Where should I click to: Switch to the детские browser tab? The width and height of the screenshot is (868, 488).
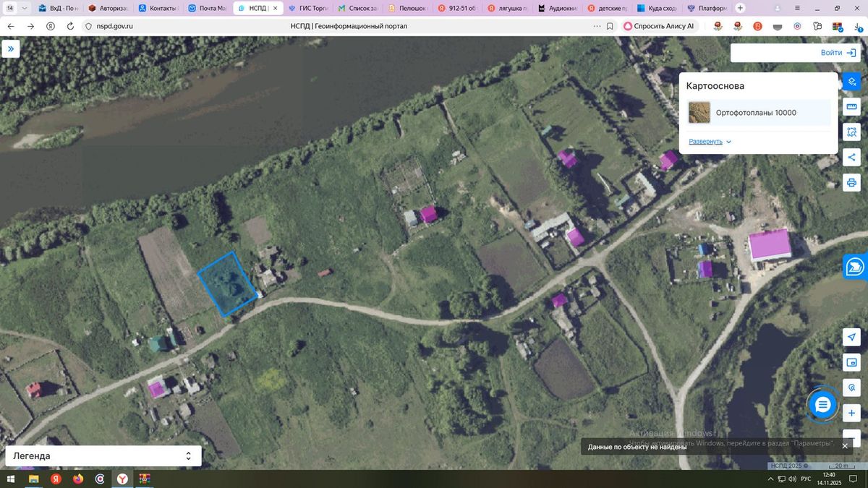point(608,8)
